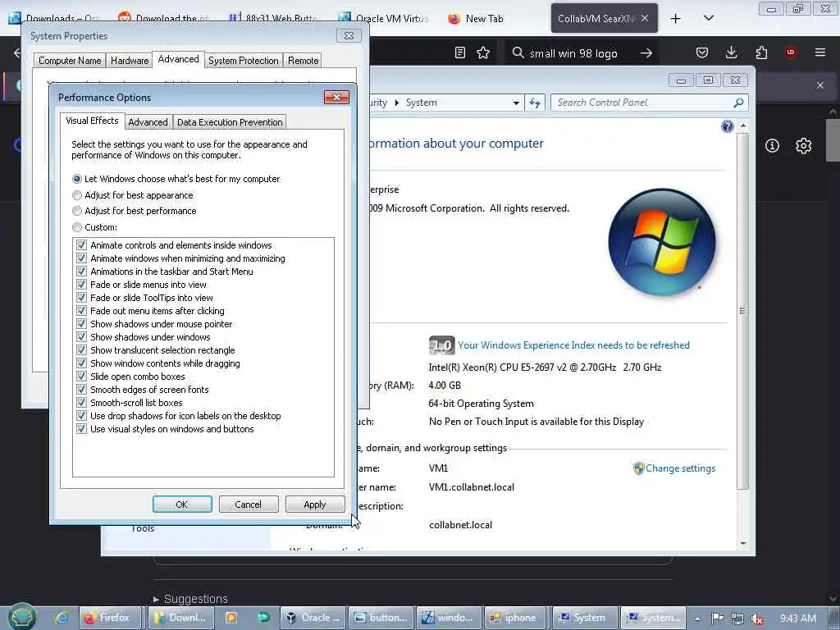Viewport: 840px width, 630px height.
Task: Bookmark this page with star icon
Action: tap(483, 52)
